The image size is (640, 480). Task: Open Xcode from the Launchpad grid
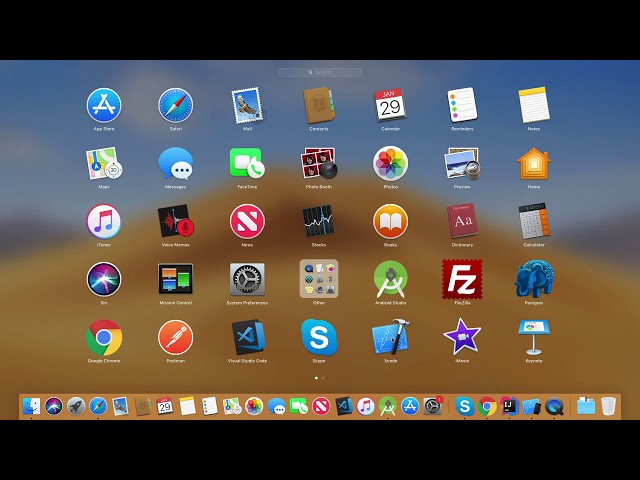tap(390, 338)
